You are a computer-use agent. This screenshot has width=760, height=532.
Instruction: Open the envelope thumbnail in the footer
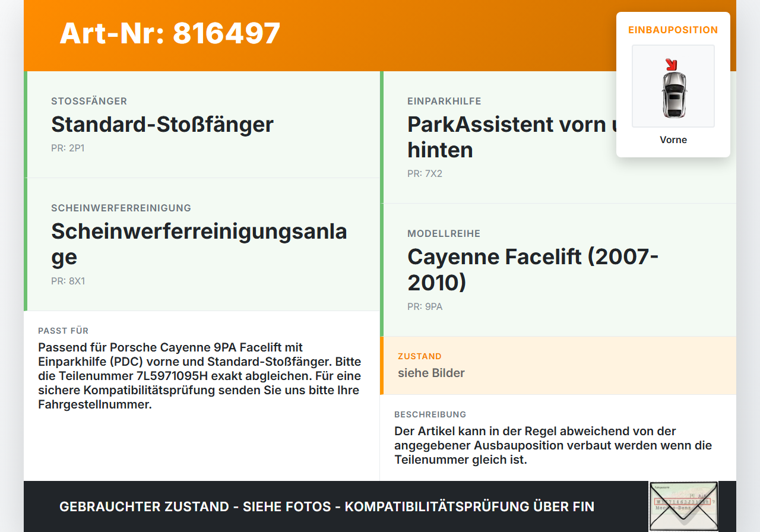click(x=683, y=506)
